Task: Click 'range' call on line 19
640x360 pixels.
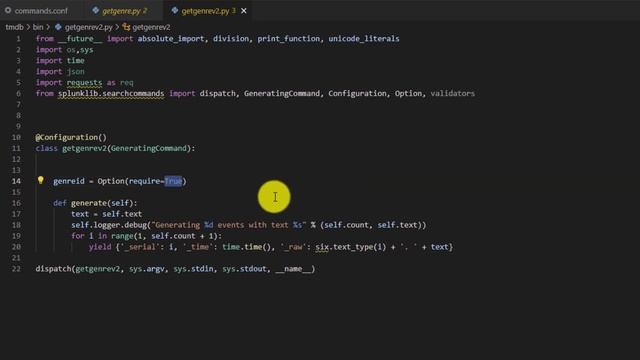Action: pyautogui.click(x=122, y=236)
